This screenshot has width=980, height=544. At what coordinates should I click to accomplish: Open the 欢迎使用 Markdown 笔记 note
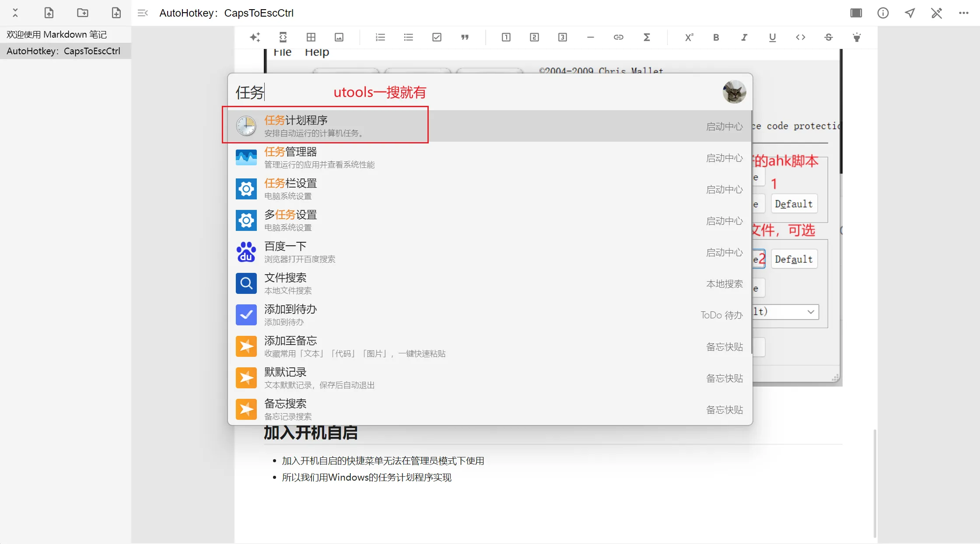pos(66,35)
